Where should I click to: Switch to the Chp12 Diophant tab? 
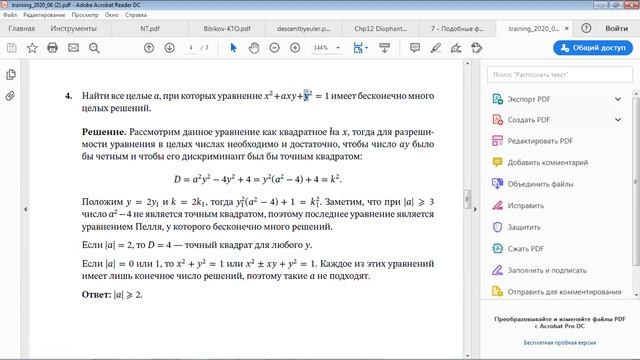point(380,29)
